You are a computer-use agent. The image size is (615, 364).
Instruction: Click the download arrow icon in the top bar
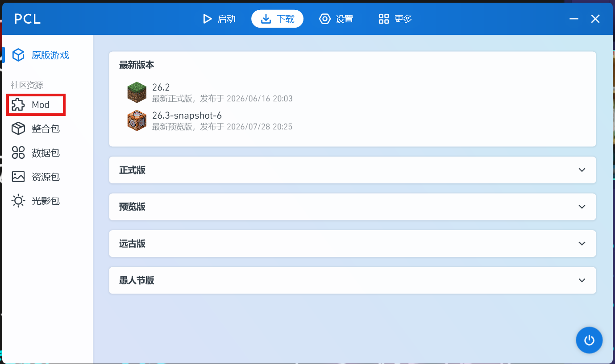pyautogui.click(x=266, y=19)
